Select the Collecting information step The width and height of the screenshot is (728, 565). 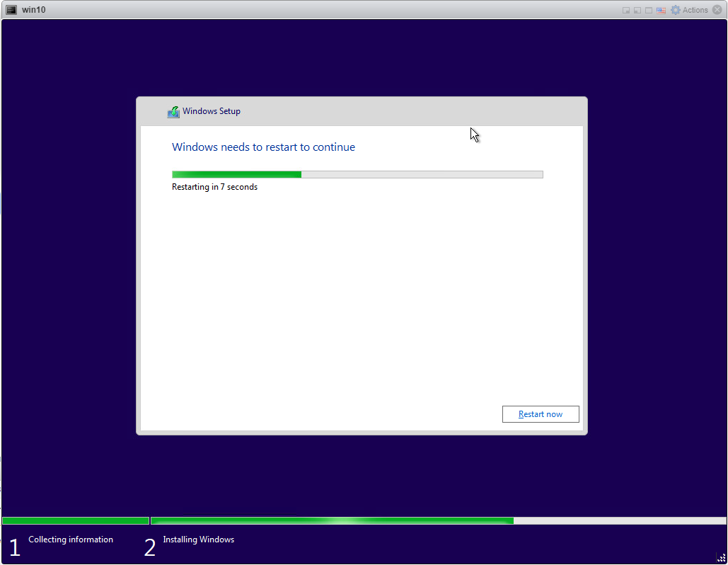pyautogui.click(x=70, y=539)
